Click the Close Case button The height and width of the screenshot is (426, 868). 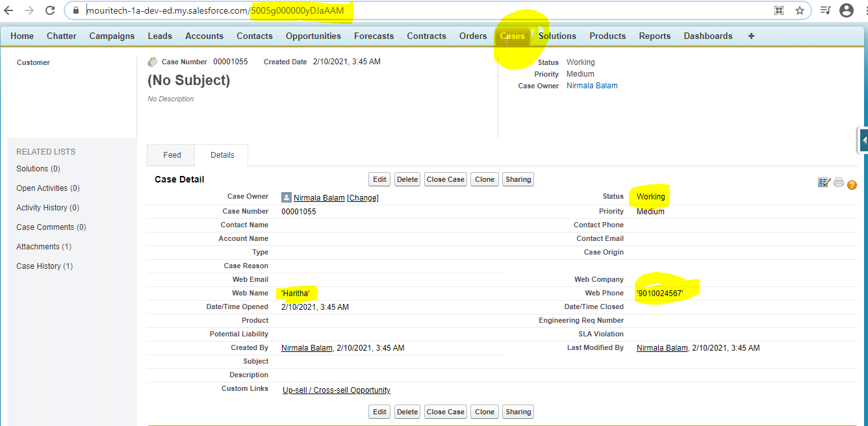(x=445, y=179)
